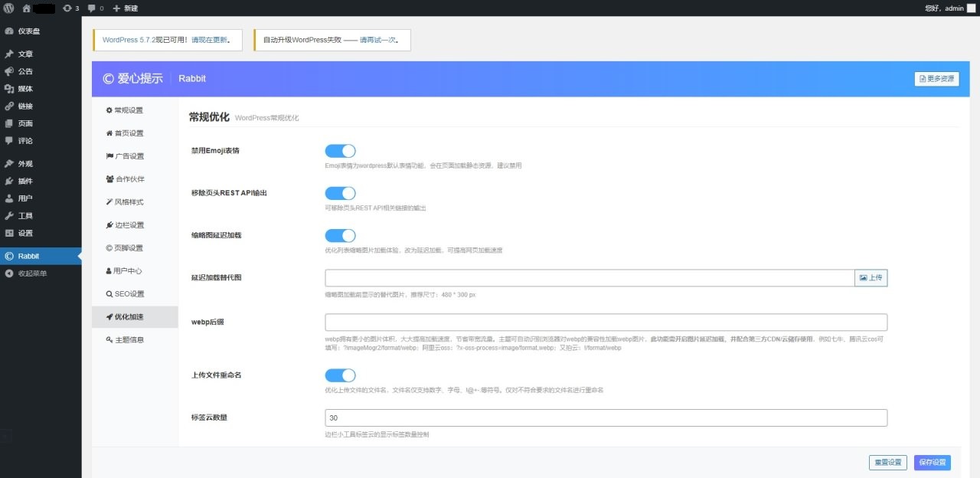980x478 pixels.
Task: Click 更多资源 button
Action: 936,79
